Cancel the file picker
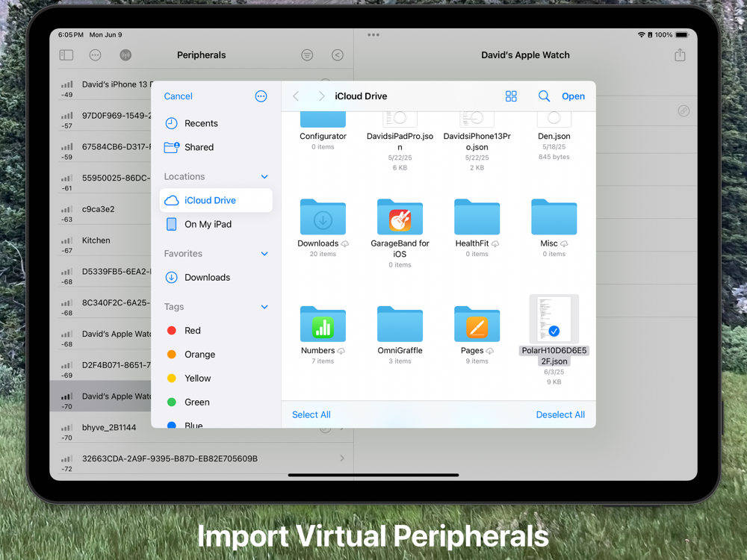 click(x=179, y=96)
